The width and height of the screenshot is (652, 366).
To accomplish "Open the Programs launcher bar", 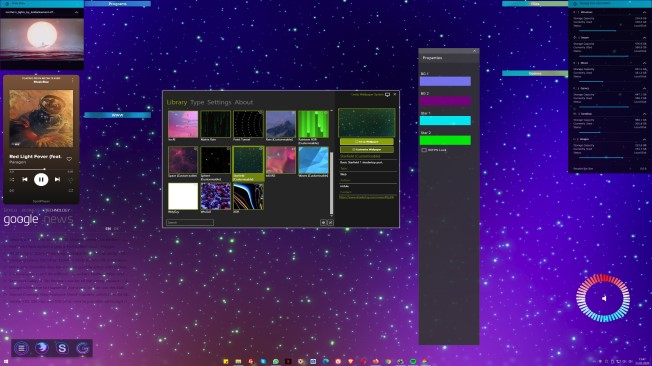I will point(118,4).
